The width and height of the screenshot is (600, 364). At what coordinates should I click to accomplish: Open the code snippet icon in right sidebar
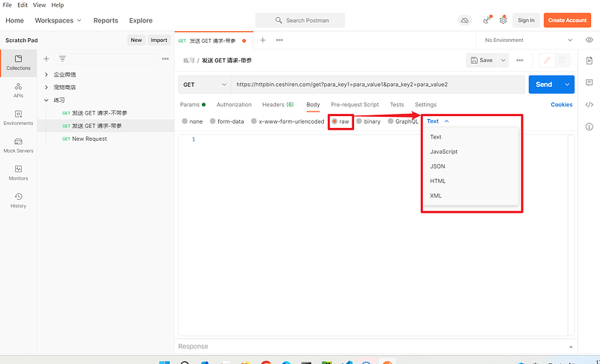pyautogui.click(x=589, y=105)
